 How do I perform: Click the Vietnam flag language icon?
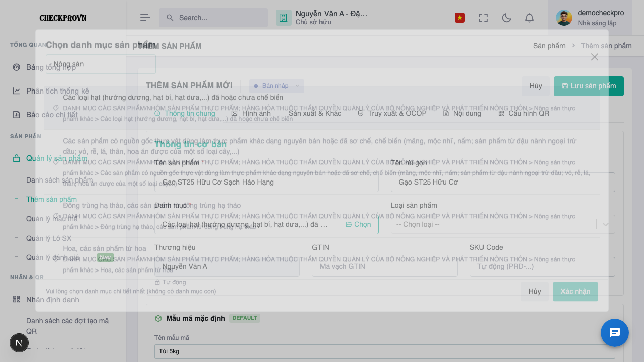(460, 18)
